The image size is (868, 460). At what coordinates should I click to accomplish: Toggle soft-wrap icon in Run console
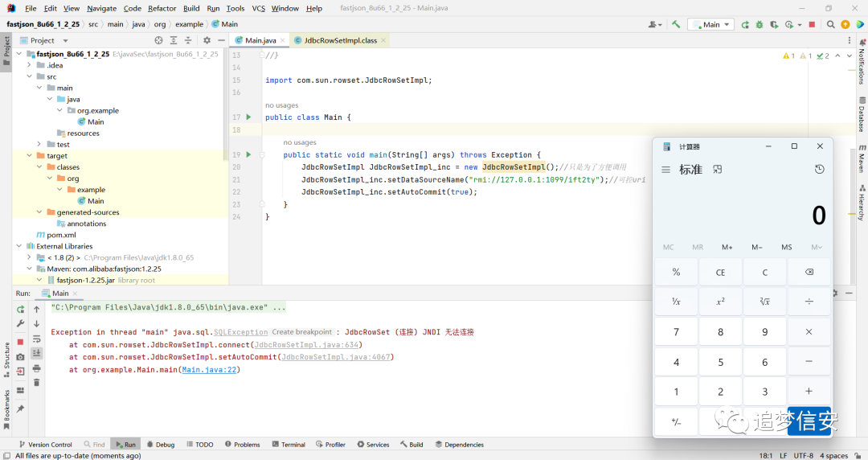tap(36, 339)
